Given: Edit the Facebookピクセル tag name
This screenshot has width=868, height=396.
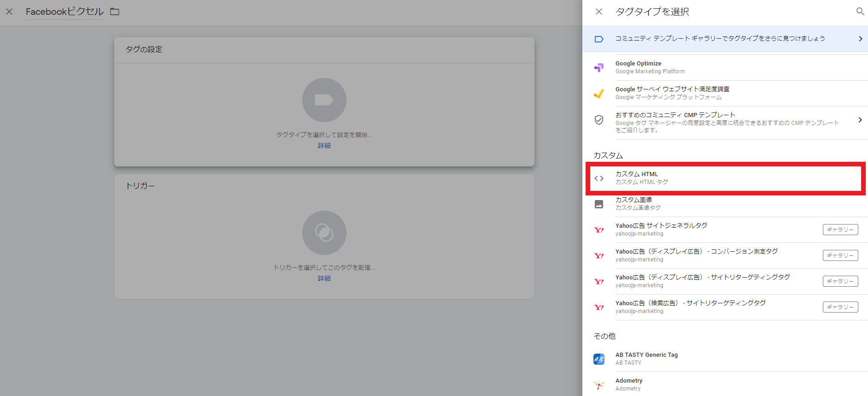Looking at the screenshot, I should (65, 12).
